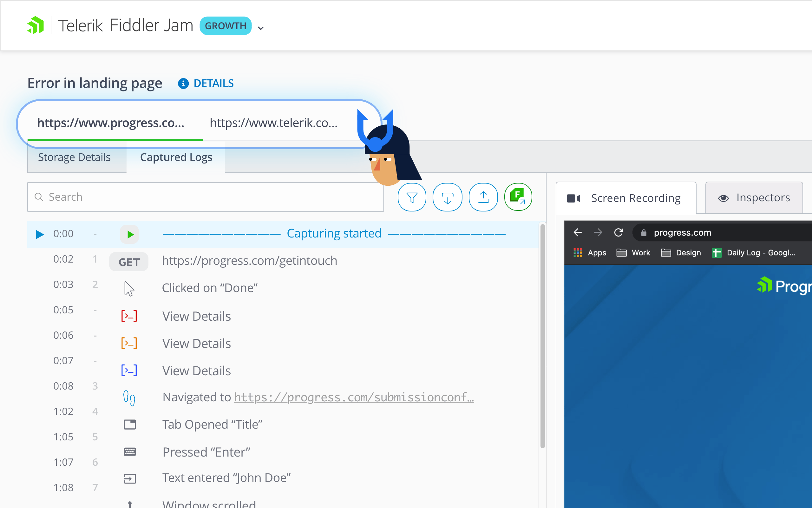The height and width of the screenshot is (508, 812).
Task: Open the Apps bookmark in recorded browser
Action: click(590, 253)
